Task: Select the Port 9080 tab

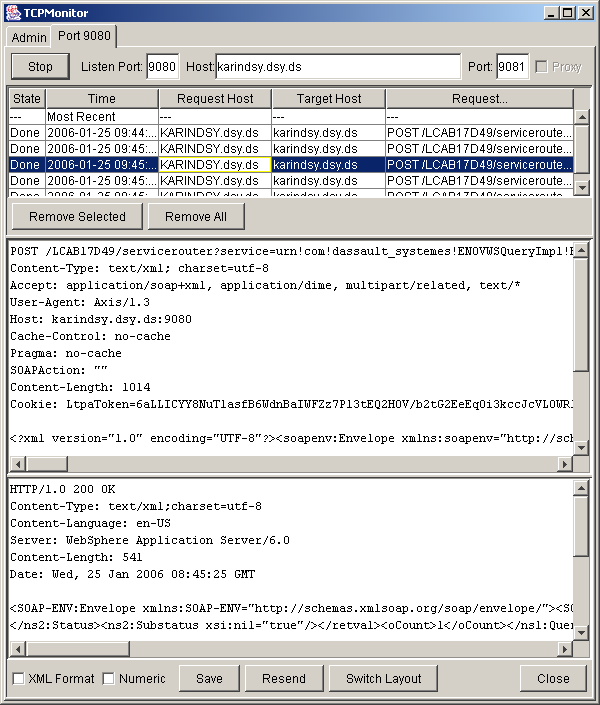Action: (x=84, y=36)
